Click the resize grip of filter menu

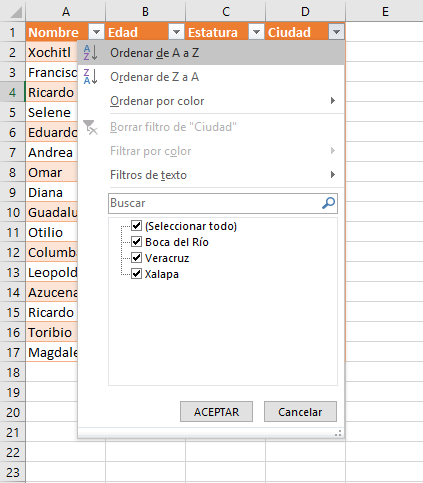click(338, 433)
